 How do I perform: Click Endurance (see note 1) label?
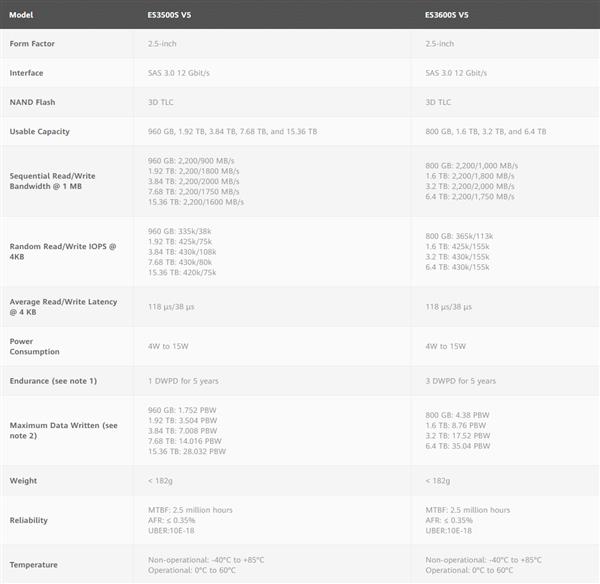(x=53, y=381)
